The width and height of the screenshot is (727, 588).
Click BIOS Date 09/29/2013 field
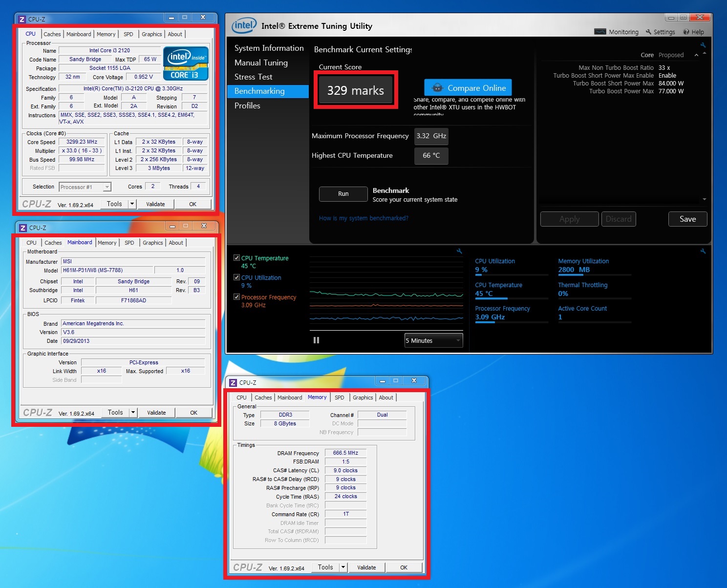click(x=133, y=341)
